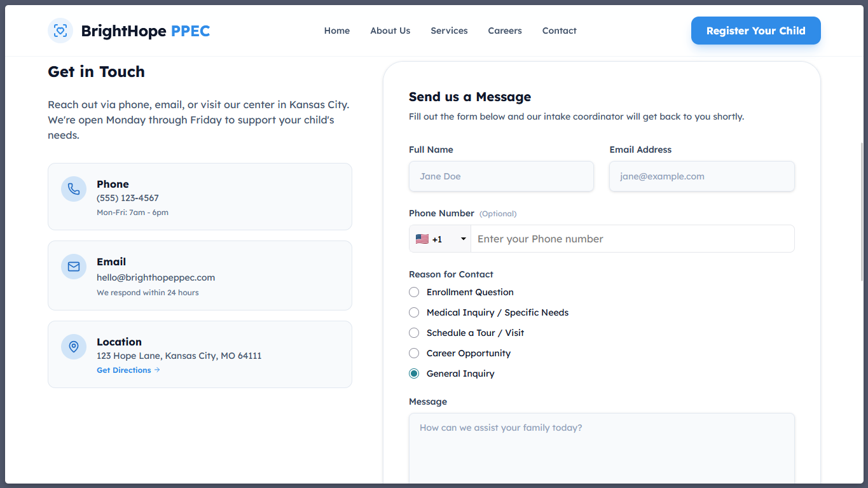Click the Mon-Fri: 7am - 6pm hours text
The image size is (868, 488).
pos(132,213)
